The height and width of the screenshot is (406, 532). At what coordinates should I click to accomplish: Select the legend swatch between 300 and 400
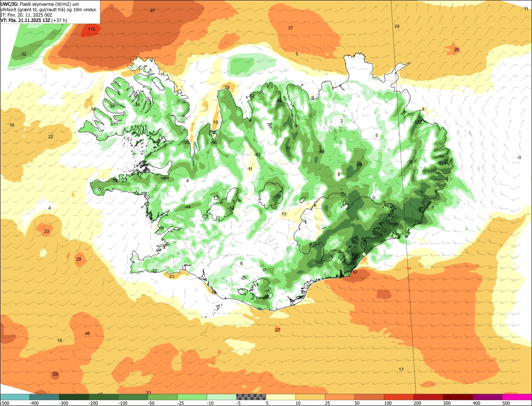coord(458,397)
